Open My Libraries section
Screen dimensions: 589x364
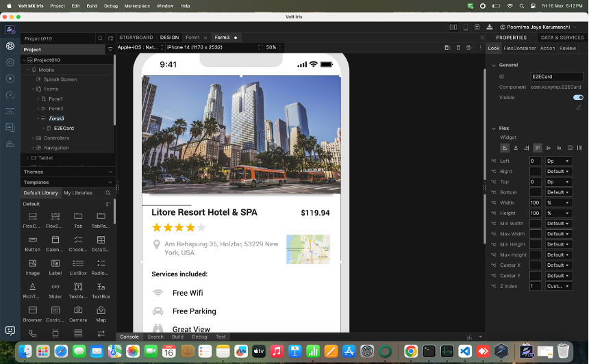[78, 193]
